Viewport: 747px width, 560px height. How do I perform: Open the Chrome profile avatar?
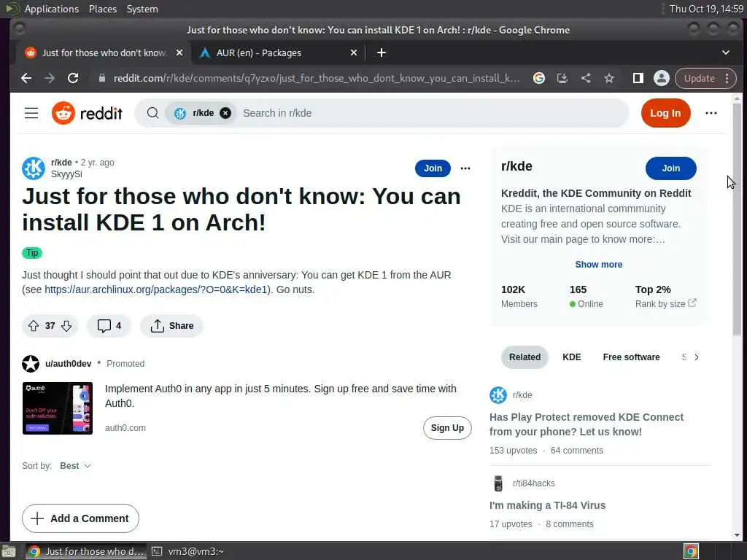(x=661, y=78)
